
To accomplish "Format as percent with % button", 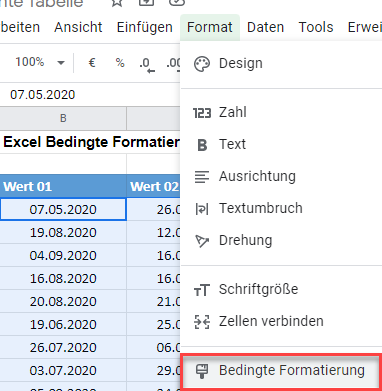I will point(120,62).
